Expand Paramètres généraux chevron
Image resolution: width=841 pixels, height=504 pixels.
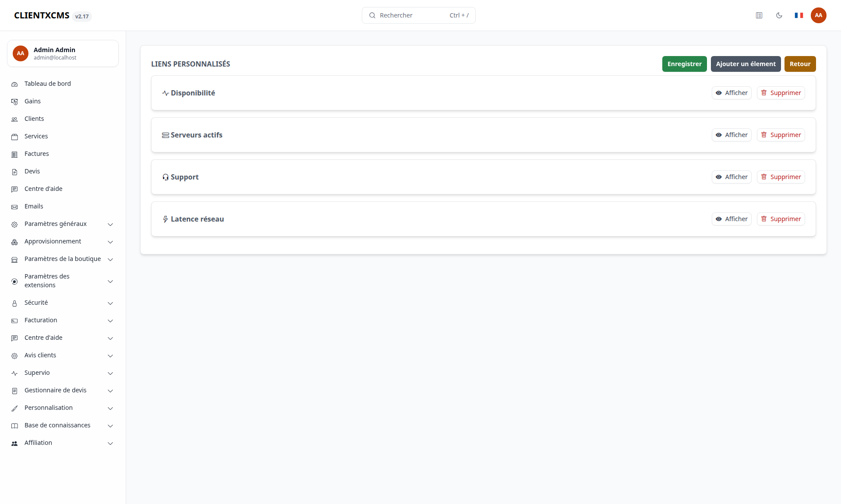[x=110, y=224]
